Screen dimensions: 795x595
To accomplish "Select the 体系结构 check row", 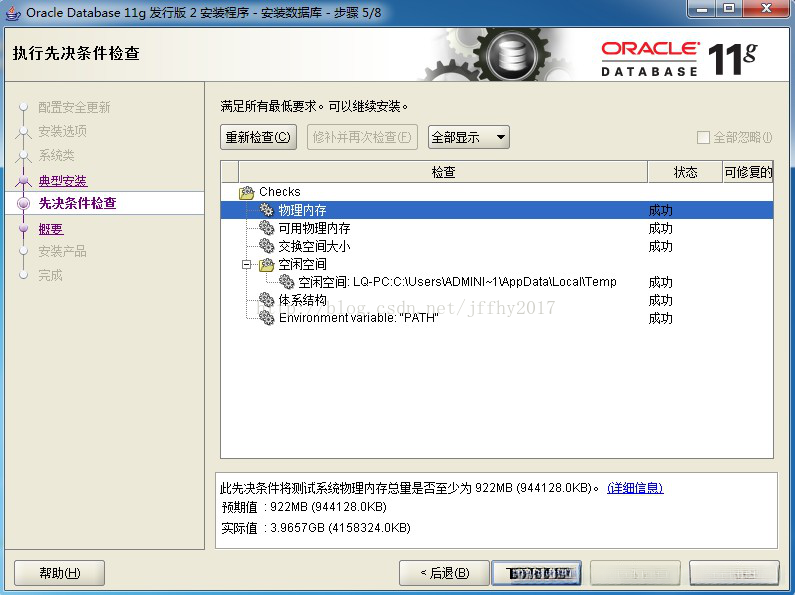I will (497, 300).
